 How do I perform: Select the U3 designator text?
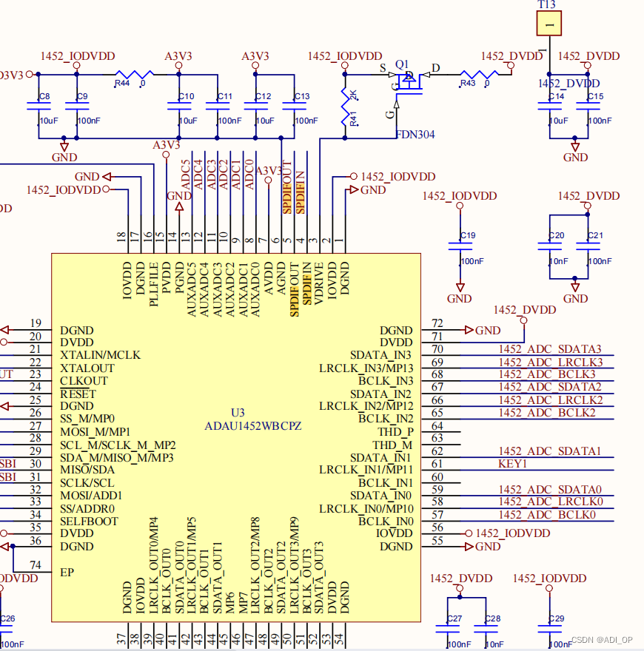click(x=238, y=413)
